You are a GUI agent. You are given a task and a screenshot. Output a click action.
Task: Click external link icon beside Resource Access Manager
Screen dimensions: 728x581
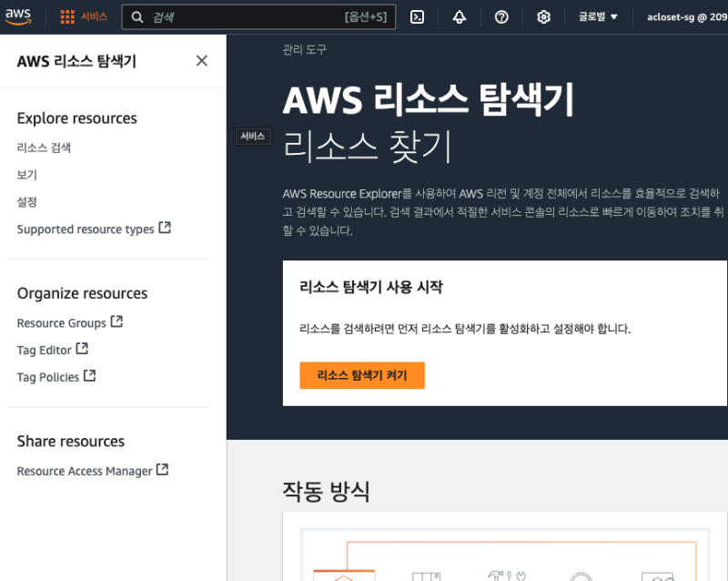[x=163, y=470]
